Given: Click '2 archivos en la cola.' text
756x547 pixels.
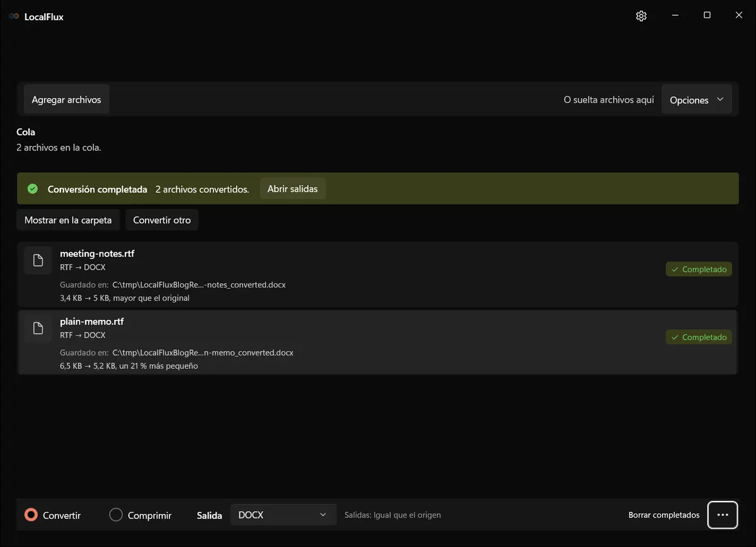Looking at the screenshot, I should (x=59, y=148).
